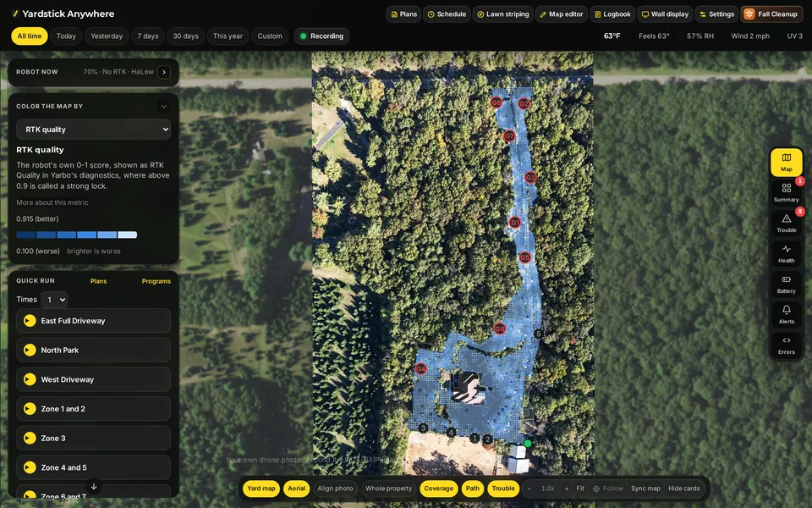Click the G3 trouble marker on map

point(530,177)
